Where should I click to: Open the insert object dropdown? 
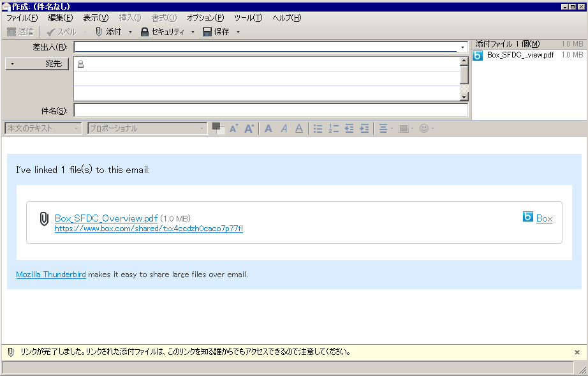406,128
